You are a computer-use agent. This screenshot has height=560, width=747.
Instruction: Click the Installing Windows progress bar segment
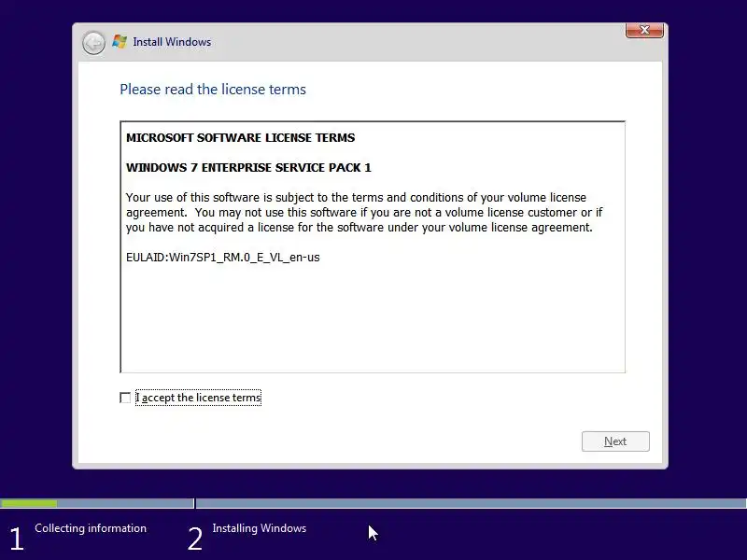coord(472,503)
